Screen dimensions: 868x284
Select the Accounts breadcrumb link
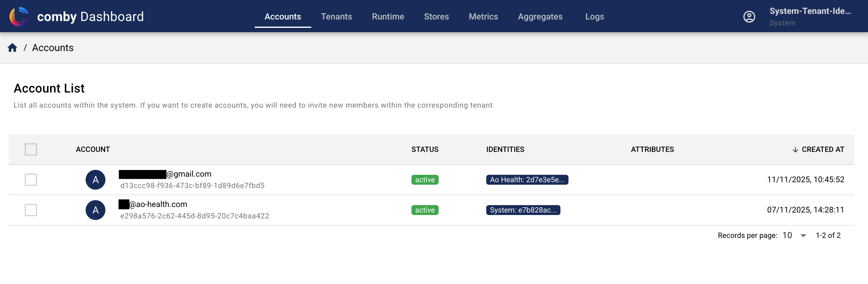pos(53,48)
